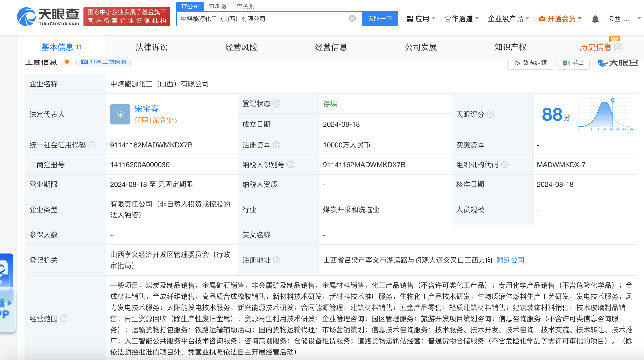Clear the search box text
Image resolution: width=644 pixels, height=360 pixels.
click(x=352, y=18)
